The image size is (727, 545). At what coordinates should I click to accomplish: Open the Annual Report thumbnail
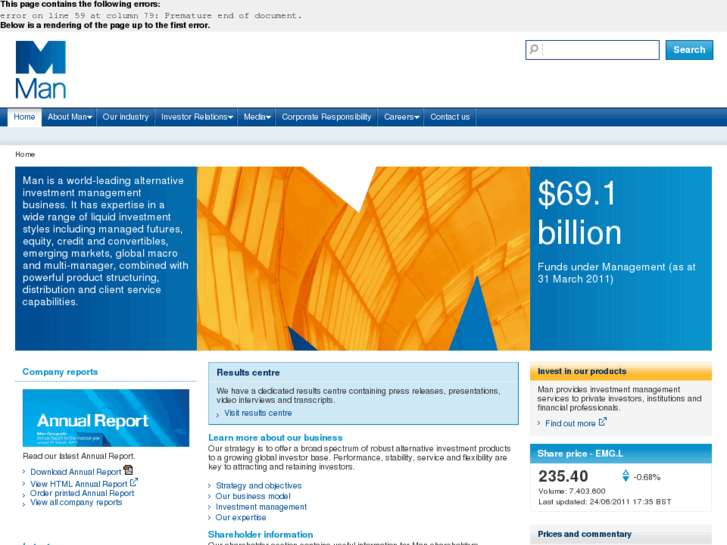106,418
